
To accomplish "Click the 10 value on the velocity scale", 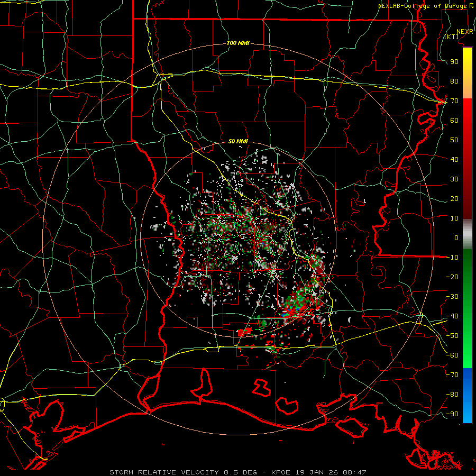I will 454,218.
